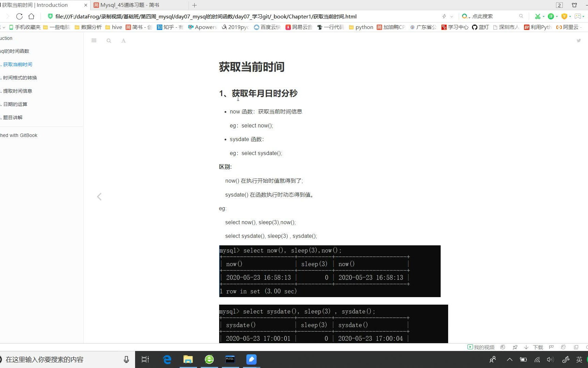Open the GitBook search icon

tap(109, 41)
